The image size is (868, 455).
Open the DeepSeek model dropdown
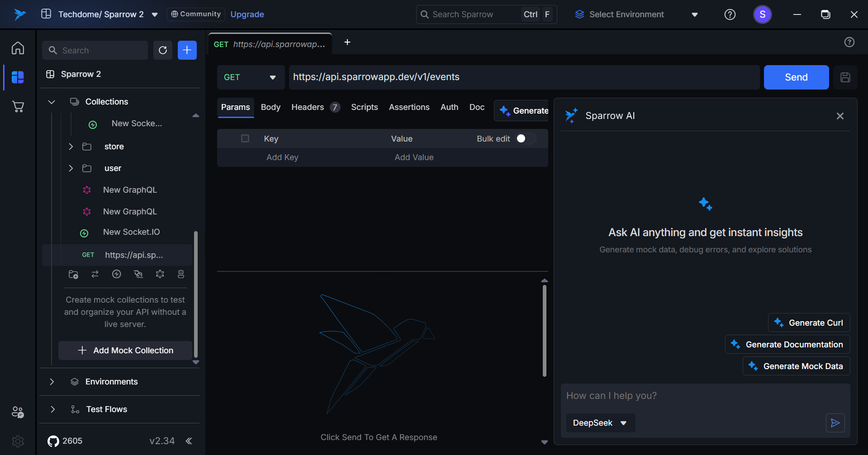point(600,423)
